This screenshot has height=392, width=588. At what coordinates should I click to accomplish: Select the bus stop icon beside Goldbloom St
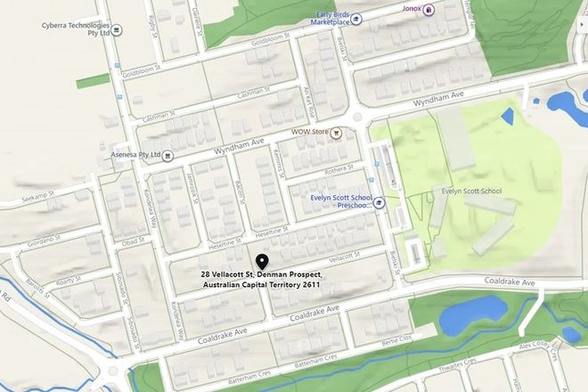point(118,65)
